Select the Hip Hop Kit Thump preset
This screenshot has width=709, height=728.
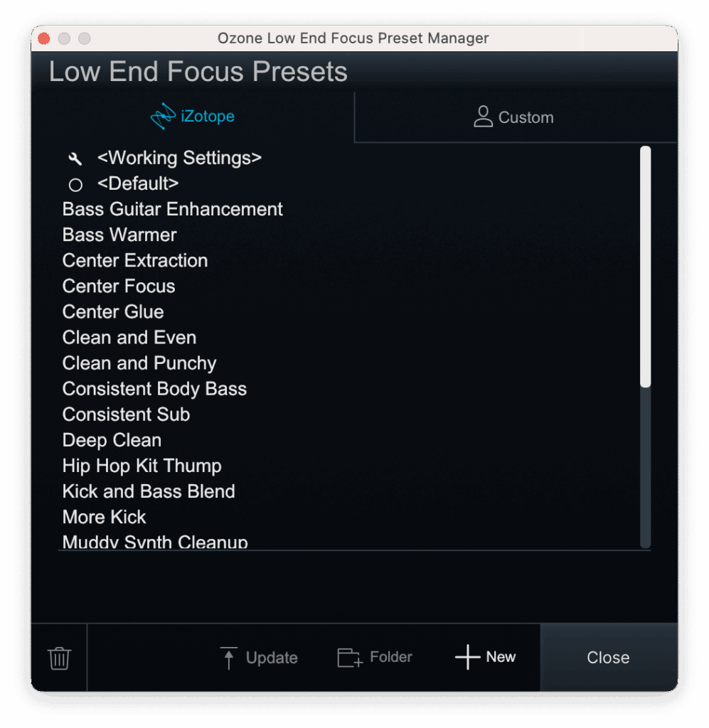tap(142, 466)
